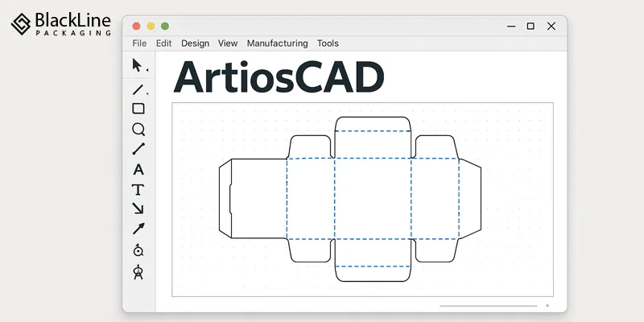Open the File menu
The image size is (644, 322).
click(139, 43)
